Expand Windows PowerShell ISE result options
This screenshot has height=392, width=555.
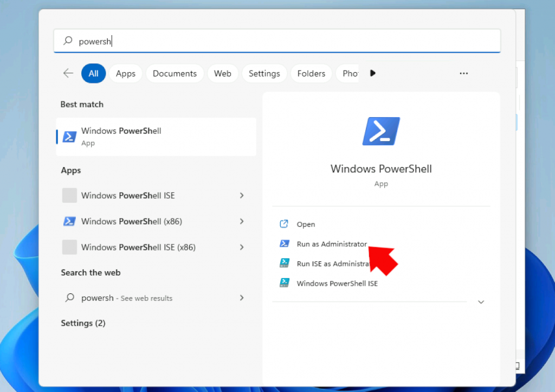242,195
